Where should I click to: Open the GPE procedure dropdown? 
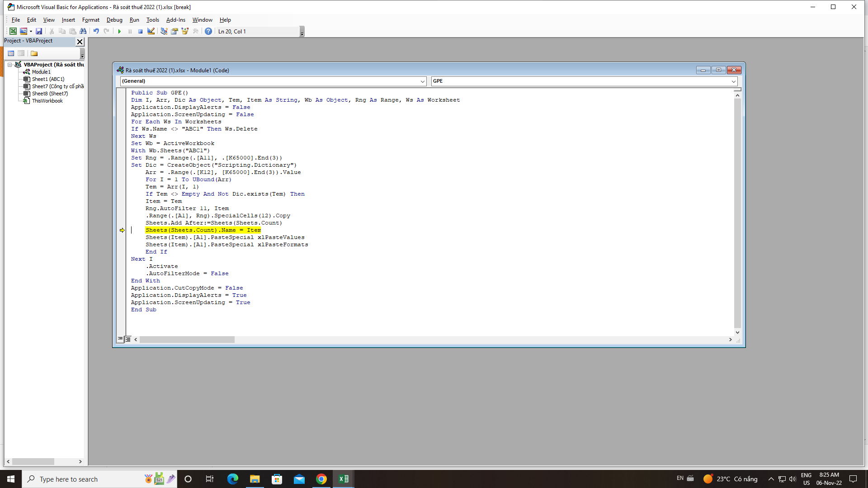[x=733, y=81]
